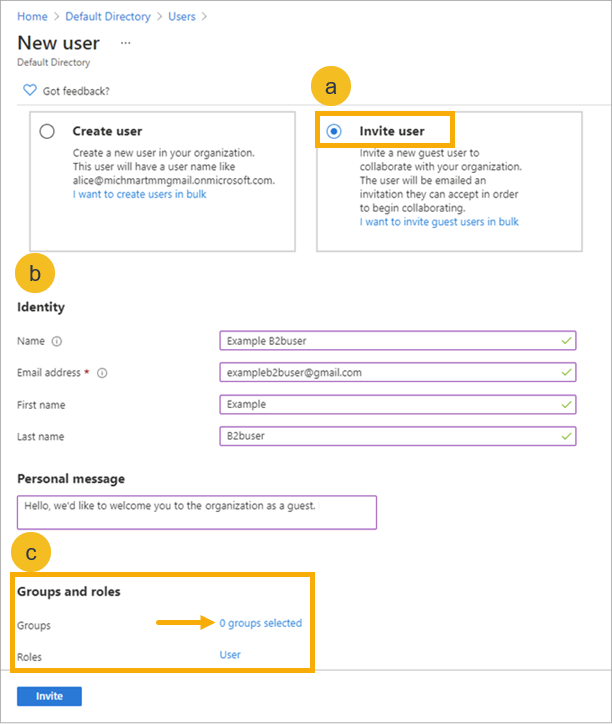Open Default Directory in the breadcrumb
The width and height of the screenshot is (612, 724).
point(108,16)
